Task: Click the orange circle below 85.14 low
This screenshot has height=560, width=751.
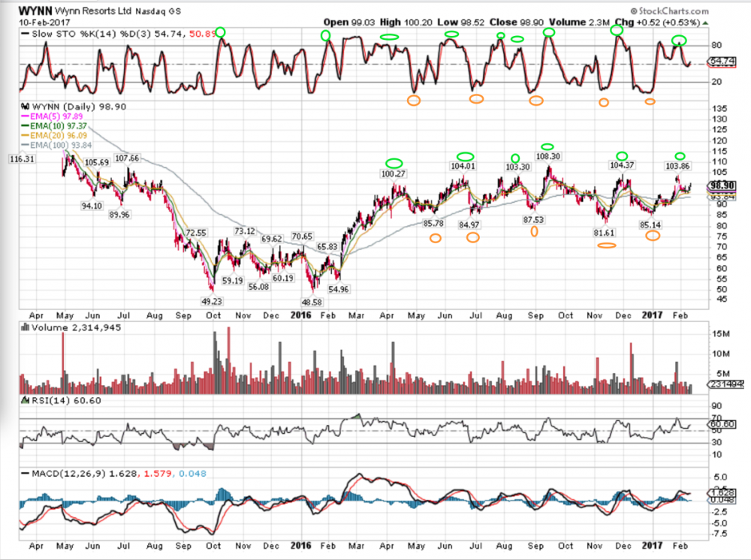Action: click(653, 236)
